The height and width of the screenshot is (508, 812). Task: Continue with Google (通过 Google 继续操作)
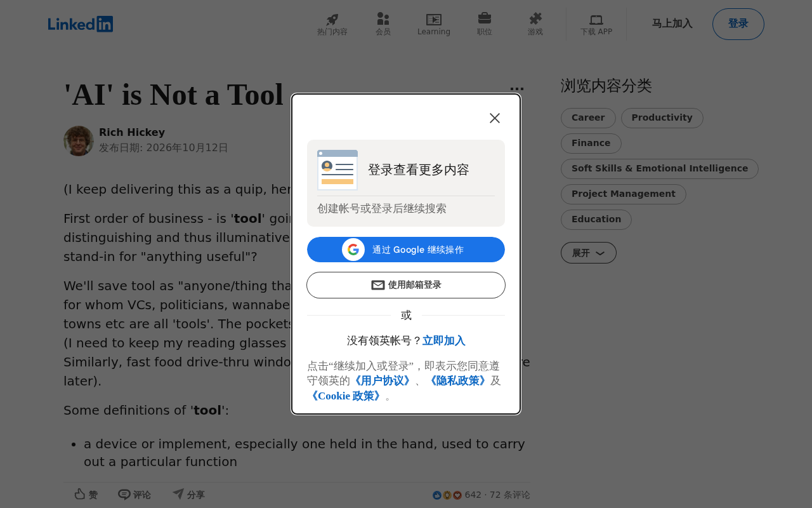[406, 250]
